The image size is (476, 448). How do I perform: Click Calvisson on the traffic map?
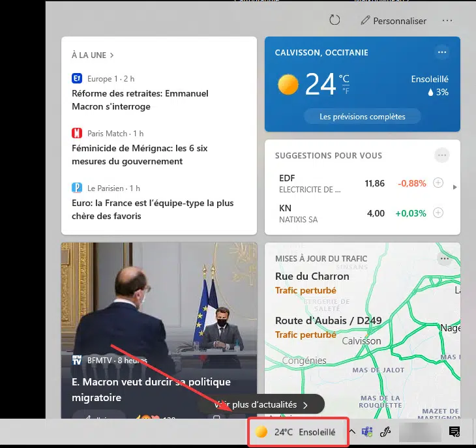[x=361, y=341]
